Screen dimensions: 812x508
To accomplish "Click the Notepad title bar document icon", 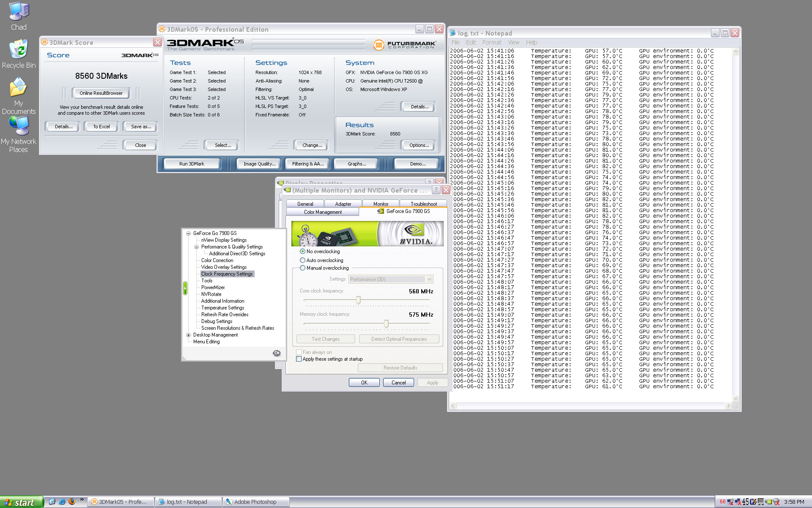I will 453,33.
